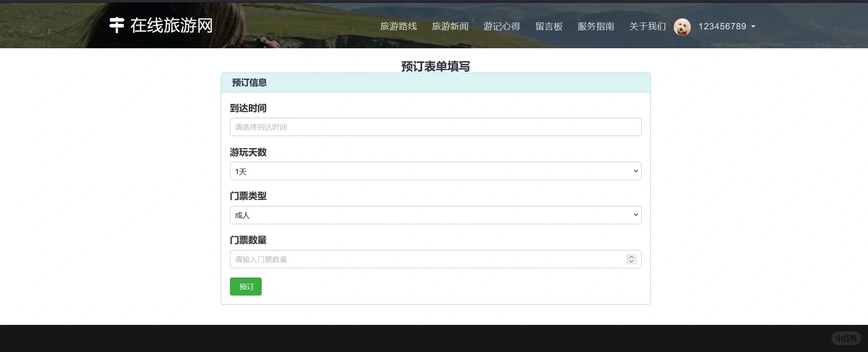Open the 门票类型 dropdown showing 成人
This screenshot has width=868, height=352.
pos(436,215)
